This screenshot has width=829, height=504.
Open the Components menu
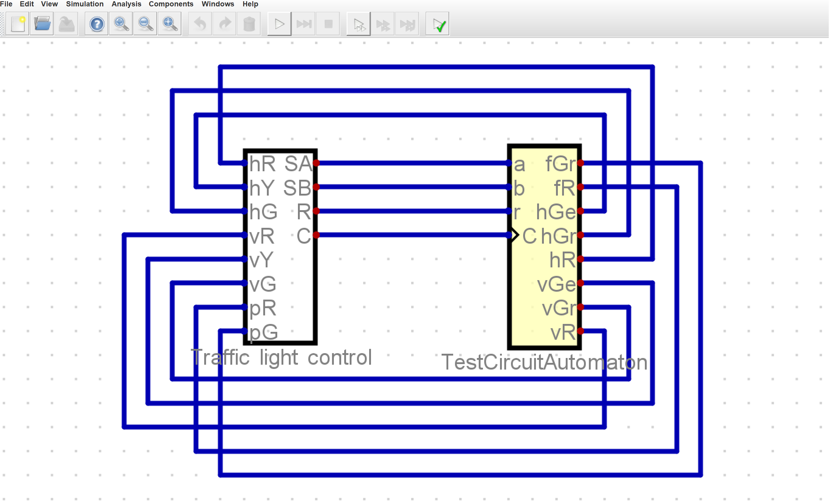click(171, 4)
